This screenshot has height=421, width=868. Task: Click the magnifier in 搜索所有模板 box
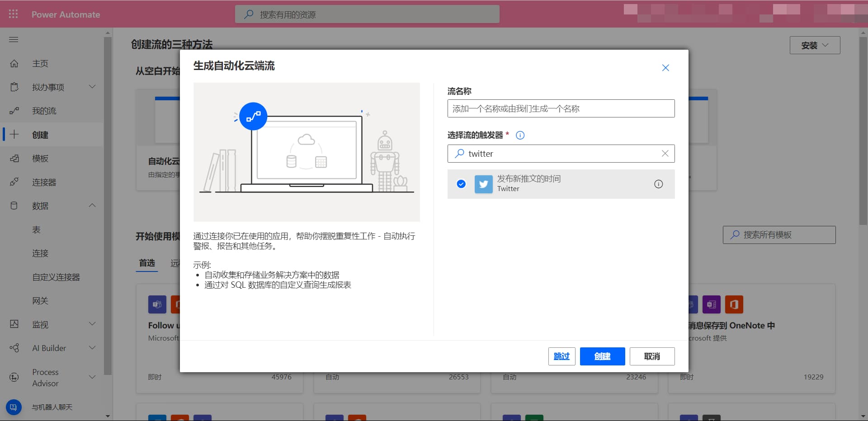pyautogui.click(x=736, y=235)
